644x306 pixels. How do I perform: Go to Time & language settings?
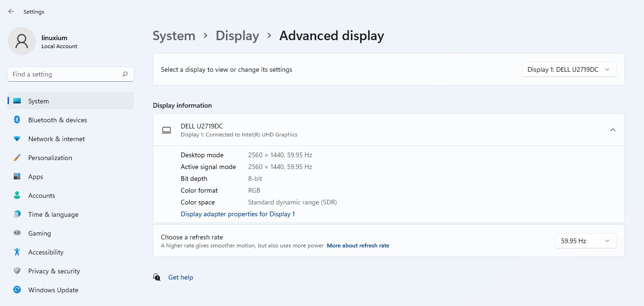pyautogui.click(x=53, y=214)
